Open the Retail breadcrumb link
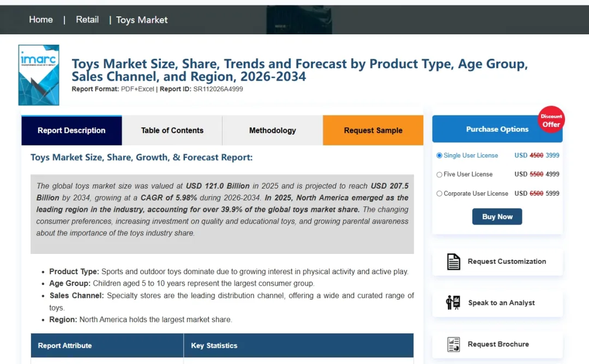 click(x=87, y=20)
